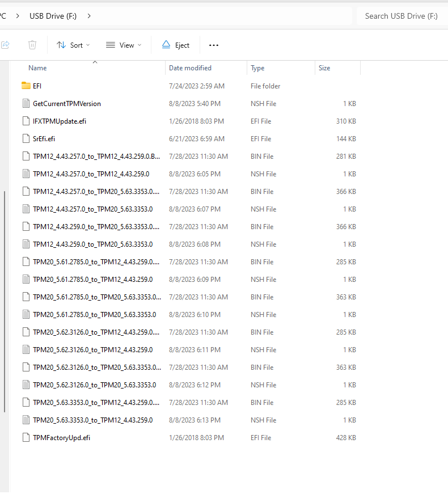Click the 310 KB size cell
This screenshot has height=494, width=448.
click(x=346, y=121)
